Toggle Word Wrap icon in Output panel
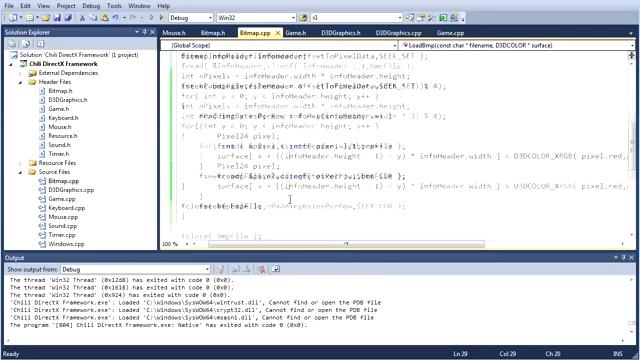640x360 pixels. [276, 269]
